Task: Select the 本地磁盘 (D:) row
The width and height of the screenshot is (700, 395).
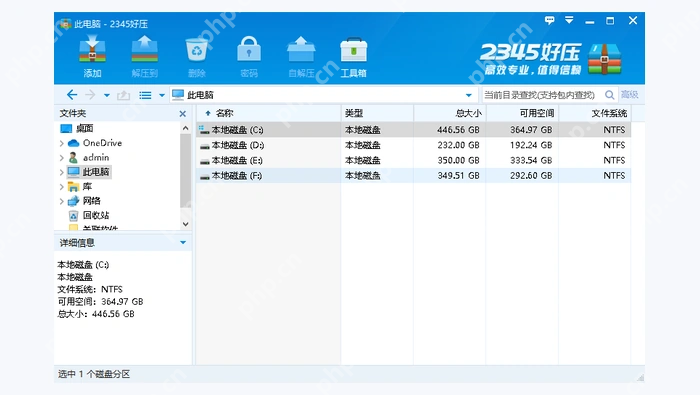Action: pyautogui.click(x=413, y=145)
